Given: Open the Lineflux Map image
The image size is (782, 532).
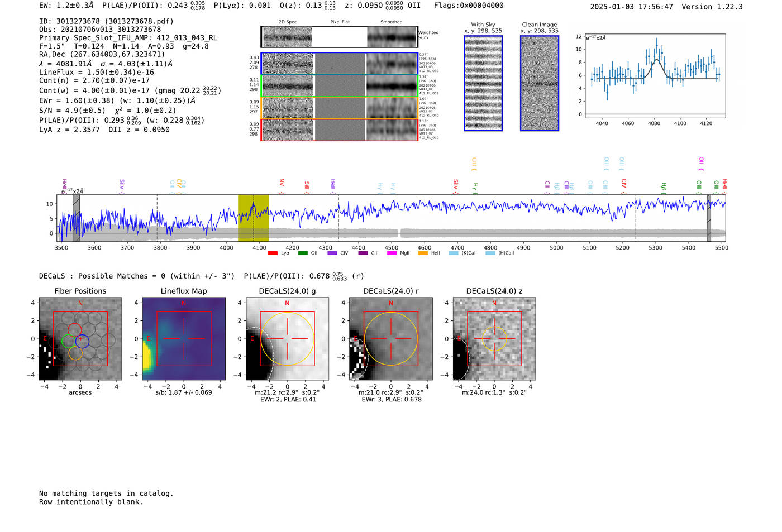Looking at the screenshot, I should [x=184, y=339].
